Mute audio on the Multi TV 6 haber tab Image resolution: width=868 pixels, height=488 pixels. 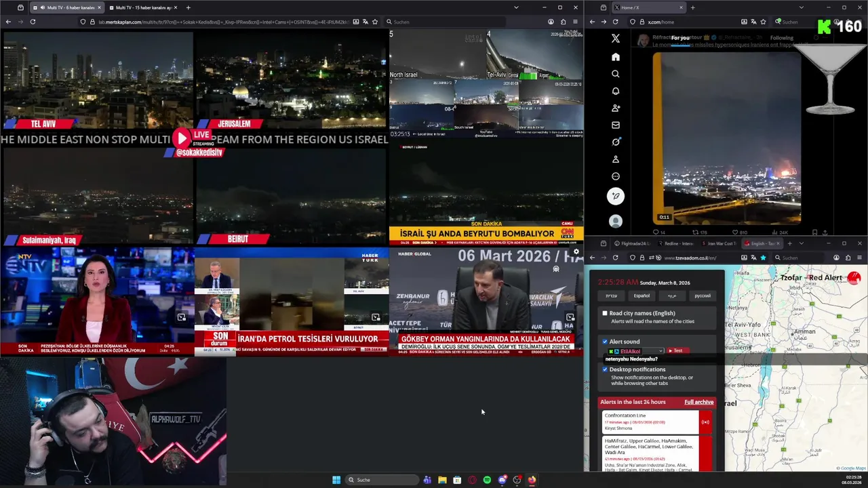pos(43,7)
